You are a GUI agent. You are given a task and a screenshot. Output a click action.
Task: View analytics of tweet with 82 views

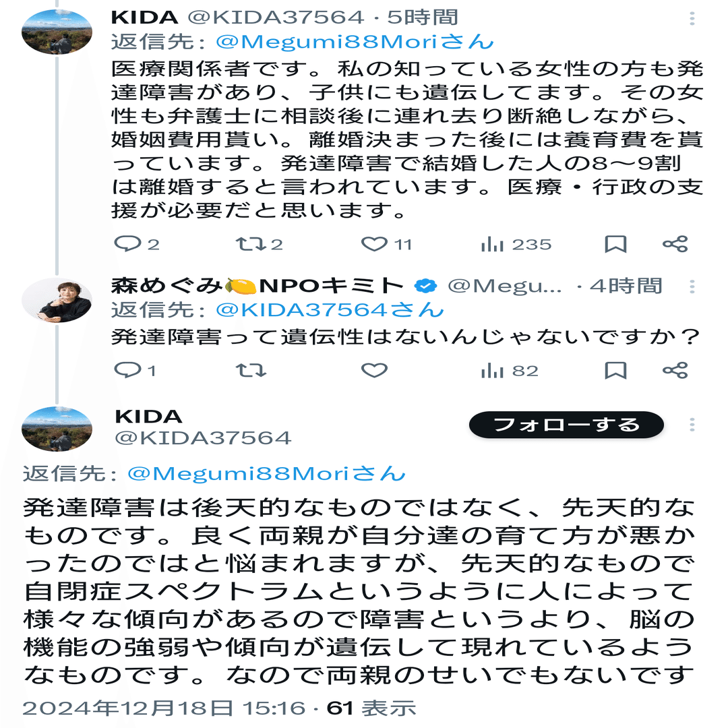coord(493,370)
